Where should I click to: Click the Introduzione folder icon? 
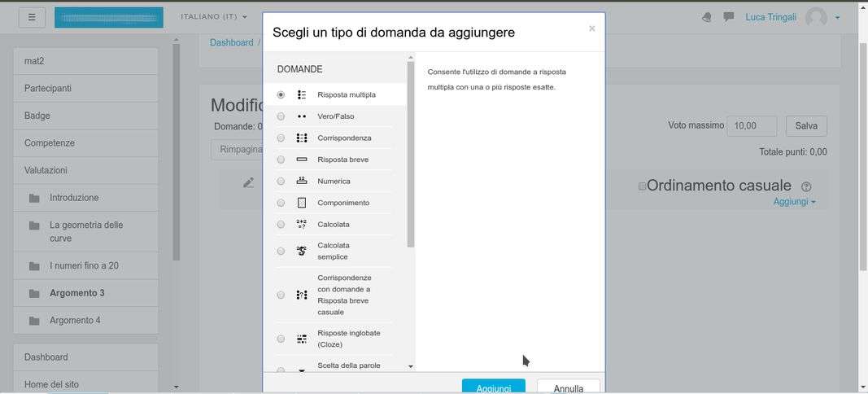coord(34,198)
